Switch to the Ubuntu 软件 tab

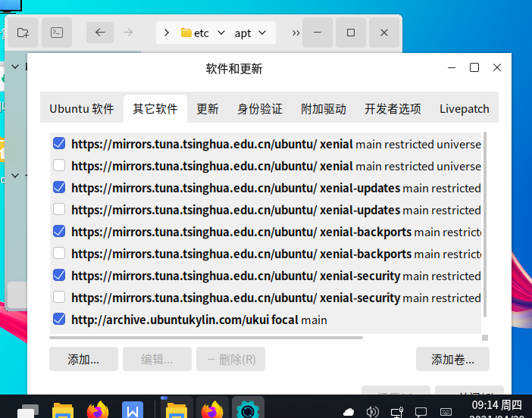coord(82,109)
